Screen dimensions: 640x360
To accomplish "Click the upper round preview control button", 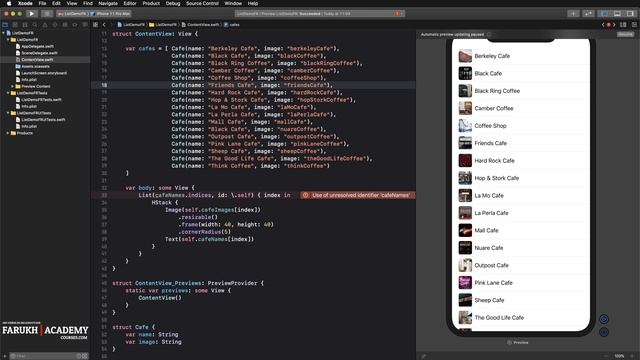I will [x=604, y=319].
